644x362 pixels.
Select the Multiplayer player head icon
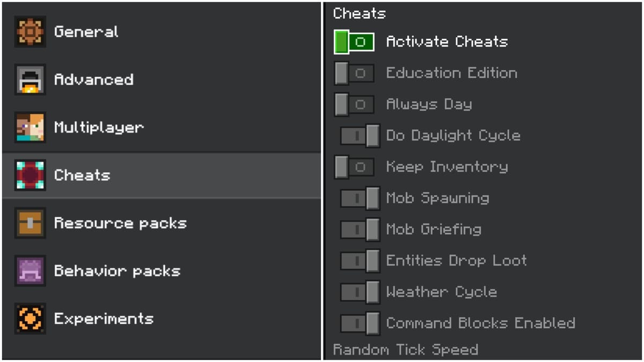coord(30,127)
